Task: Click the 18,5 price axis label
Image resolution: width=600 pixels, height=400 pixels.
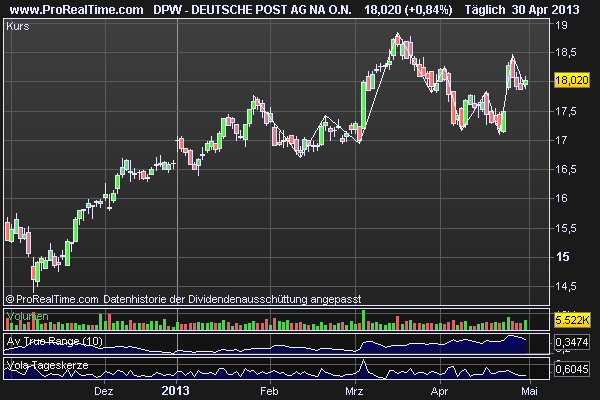Action: click(x=566, y=53)
